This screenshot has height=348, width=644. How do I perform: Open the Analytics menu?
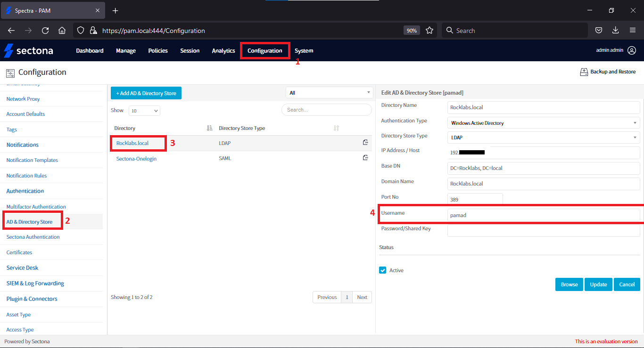coord(223,51)
